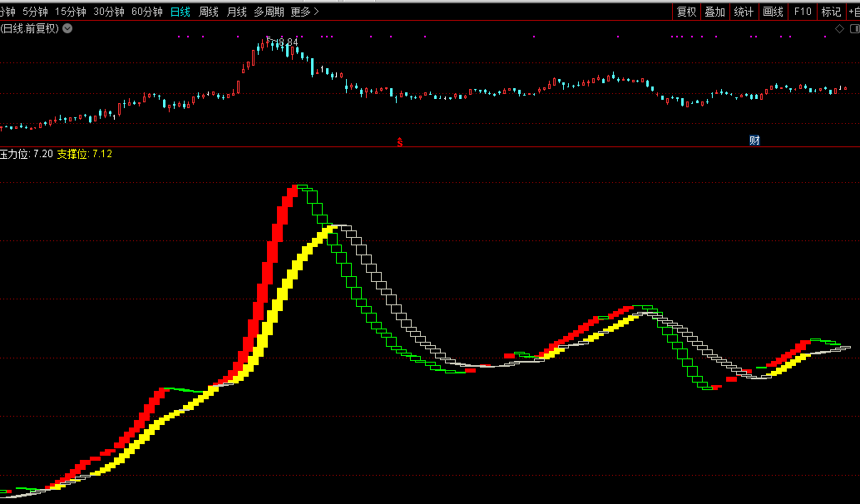Open the 多周期 multi-period view

click(269, 12)
